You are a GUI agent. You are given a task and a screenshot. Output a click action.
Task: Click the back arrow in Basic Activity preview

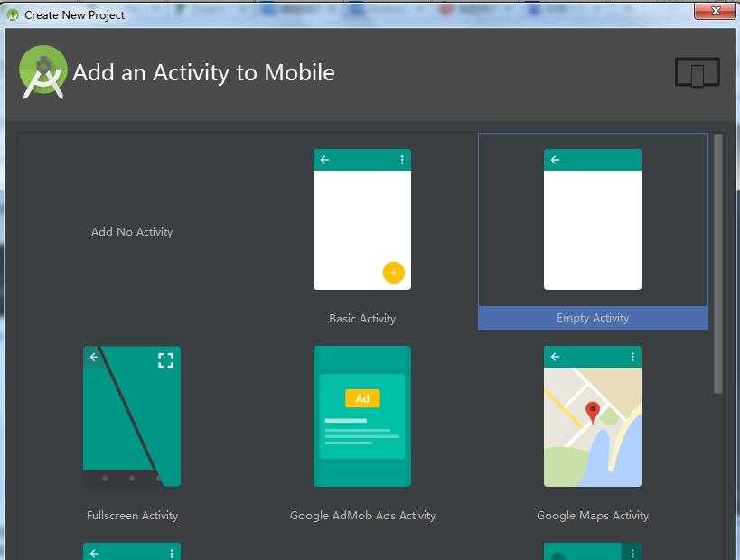pyautogui.click(x=324, y=160)
